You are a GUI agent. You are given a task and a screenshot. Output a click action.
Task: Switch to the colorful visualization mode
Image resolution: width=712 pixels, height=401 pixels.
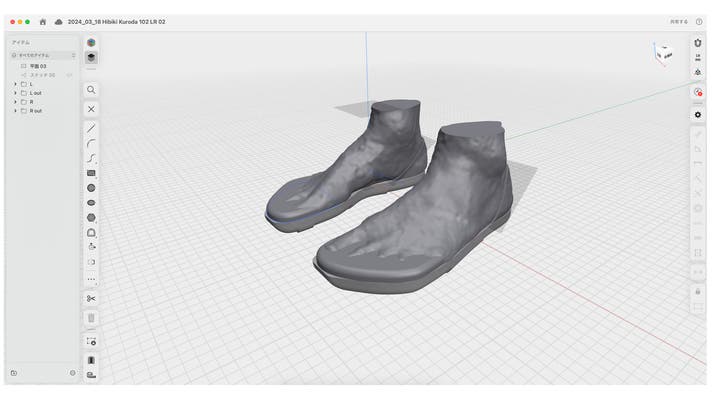[x=91, y=43]
